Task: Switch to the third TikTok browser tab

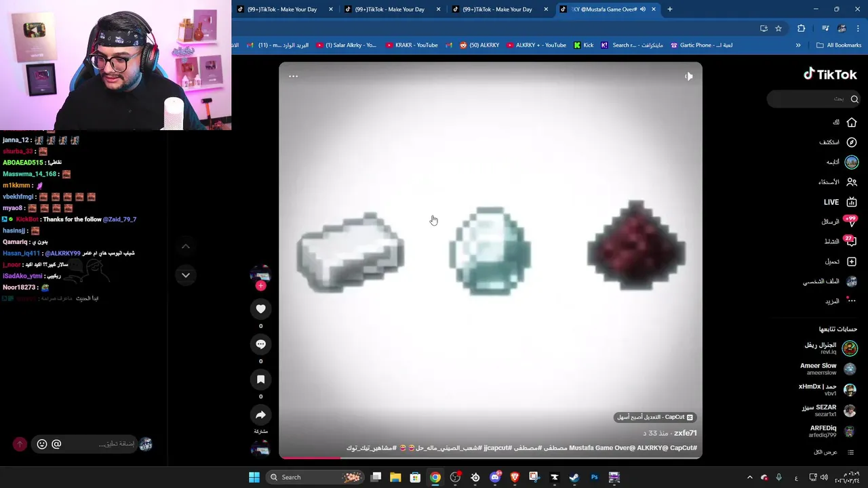Action: click(500, 9)
